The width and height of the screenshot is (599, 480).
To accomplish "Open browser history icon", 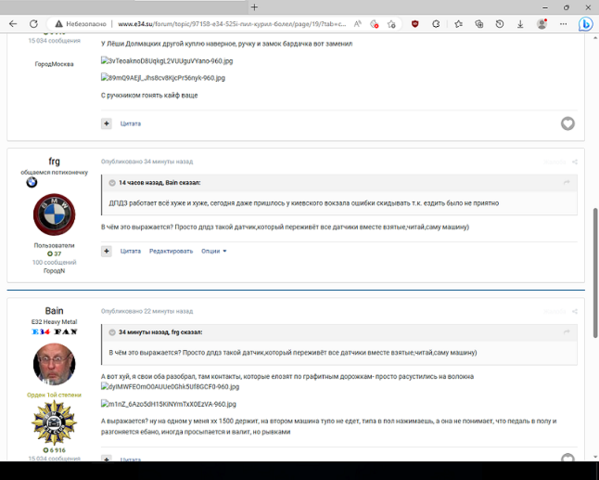I will pos(500,24).
